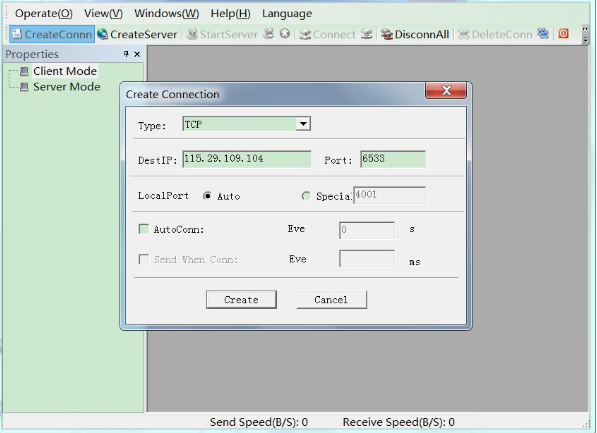The height and width of the screenshot is (433, 597).
Task: Select the Auto local port radio button
Action: pos(207,196)
